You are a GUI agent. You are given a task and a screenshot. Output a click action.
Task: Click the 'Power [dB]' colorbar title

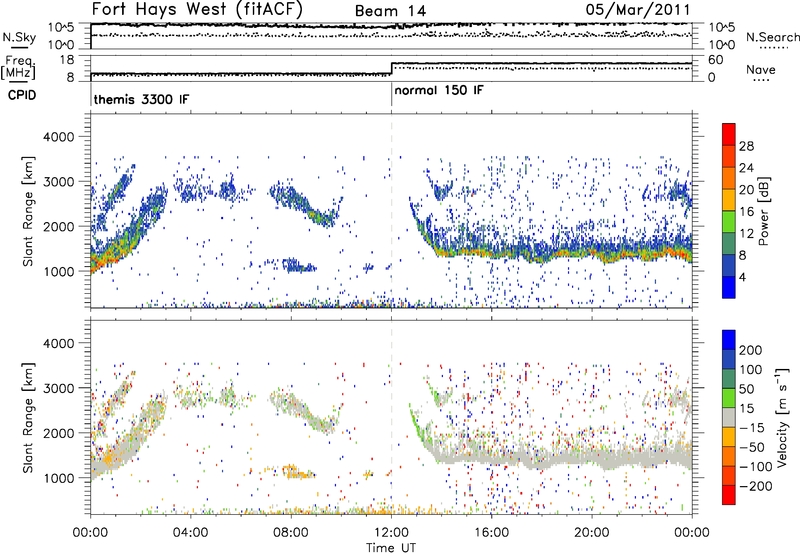(x=764, y=211)
